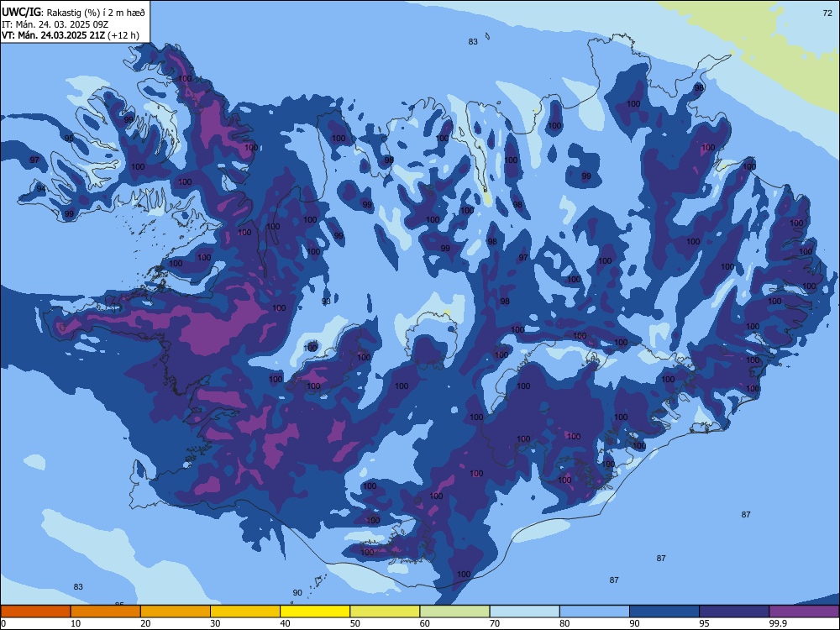Click the legend tick label '0'

point(3,623)
